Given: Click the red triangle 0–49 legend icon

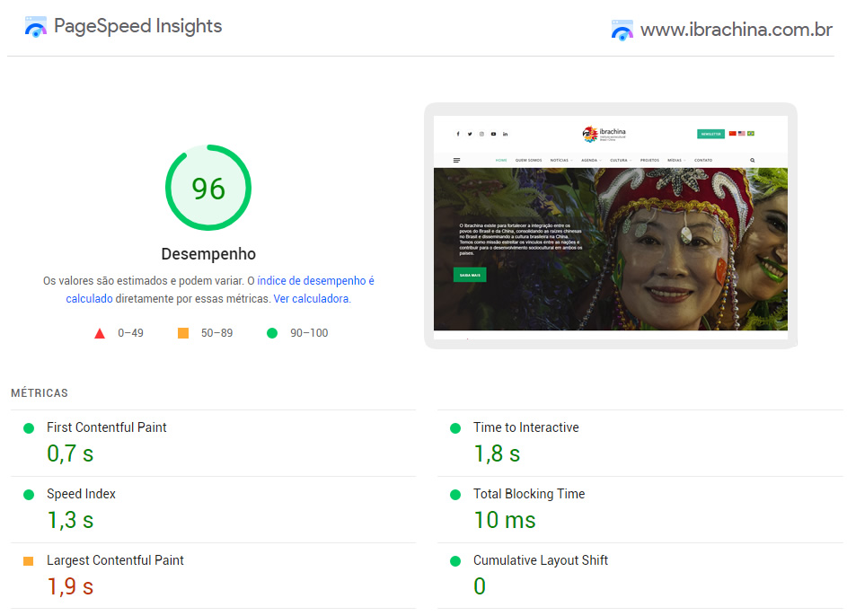Looking at the screenshot, I should pos(100,334).
